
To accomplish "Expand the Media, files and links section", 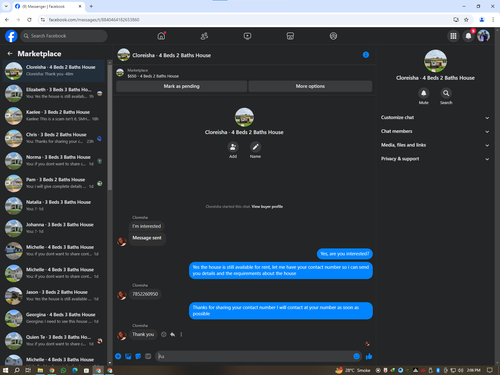I will 435,145.
